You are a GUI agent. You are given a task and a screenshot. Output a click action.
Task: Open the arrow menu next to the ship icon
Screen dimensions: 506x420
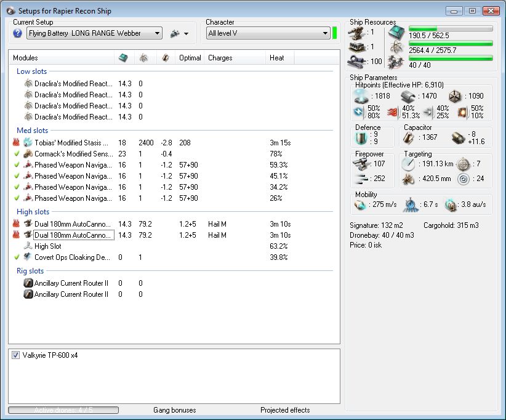click(186, 34)
